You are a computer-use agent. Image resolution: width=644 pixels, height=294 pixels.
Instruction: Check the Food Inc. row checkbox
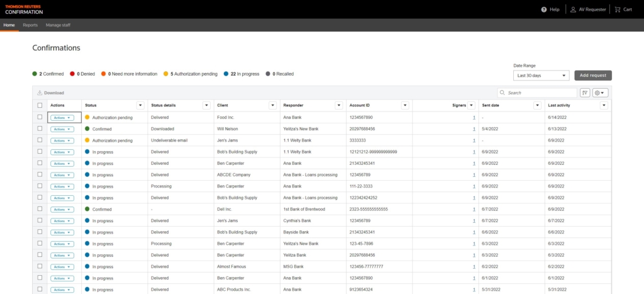(40, 117)
